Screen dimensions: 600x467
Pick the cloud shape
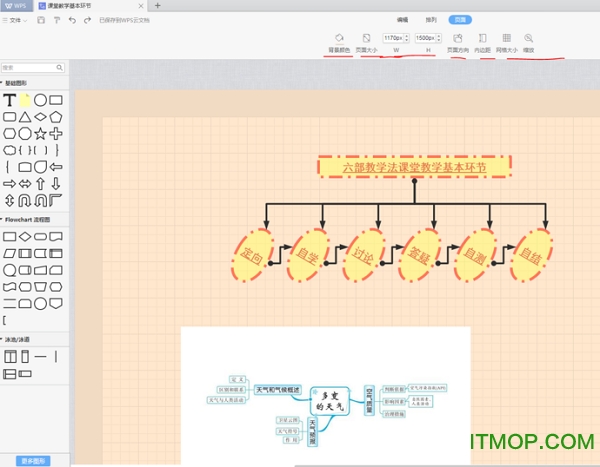click(9, 149)
